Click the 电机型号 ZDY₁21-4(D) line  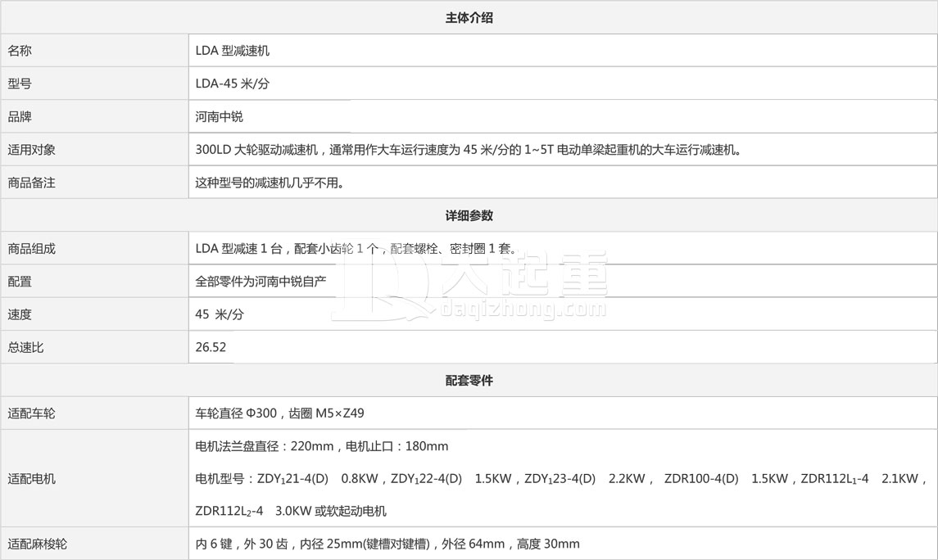pos(561,479)
